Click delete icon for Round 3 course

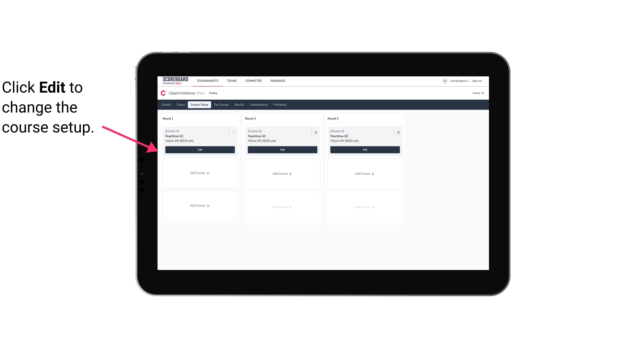click(398, 132)
